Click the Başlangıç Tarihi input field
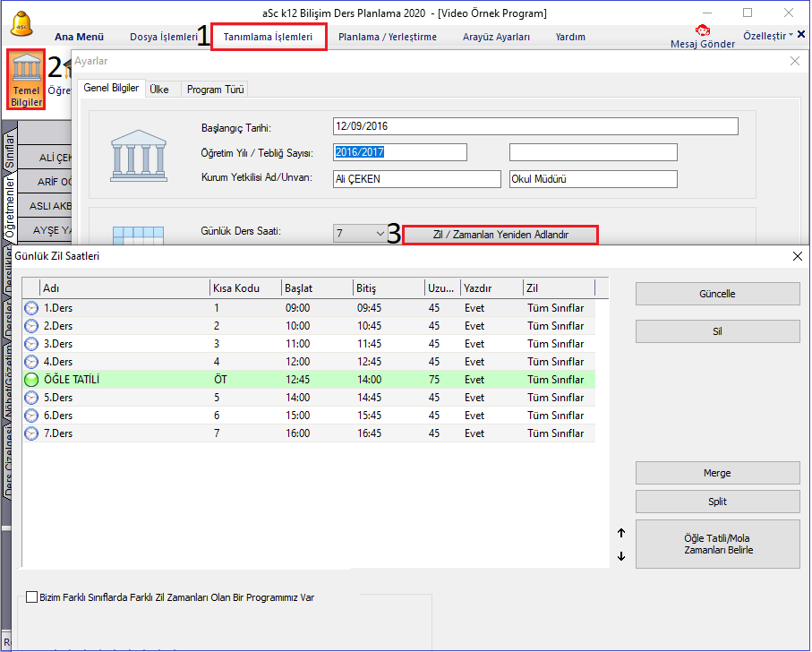 tap(534, 126)
